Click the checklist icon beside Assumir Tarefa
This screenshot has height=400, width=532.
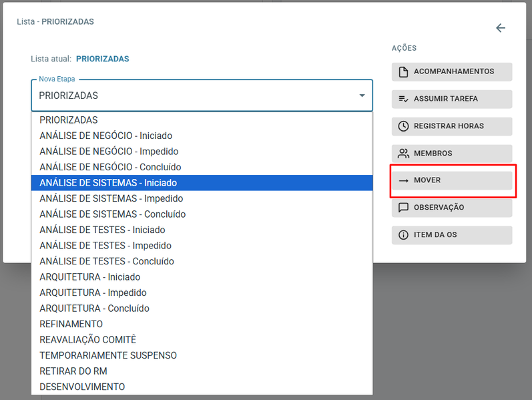click(x=403, y=99)
